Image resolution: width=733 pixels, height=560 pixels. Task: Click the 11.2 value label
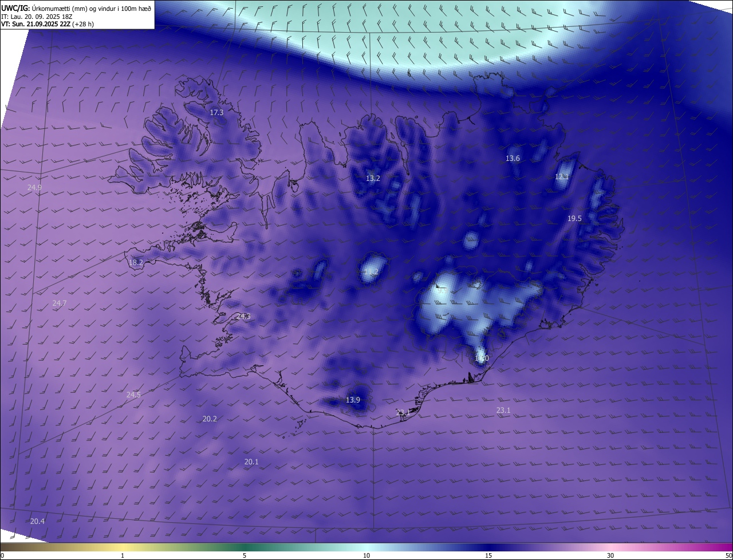(x=371, y=273)
